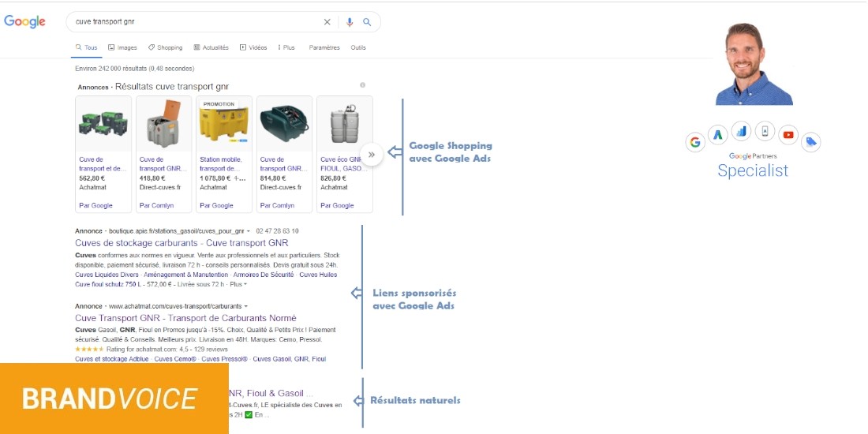868x434 pixels.
Task: Click the Google G badge icon
Action: [x=695, y=143]
